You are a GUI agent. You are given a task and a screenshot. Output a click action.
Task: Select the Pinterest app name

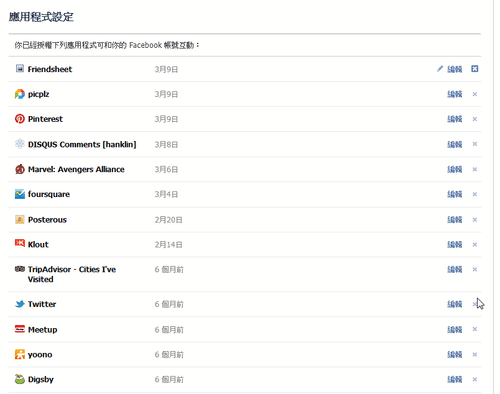click(x=45, y=119)
